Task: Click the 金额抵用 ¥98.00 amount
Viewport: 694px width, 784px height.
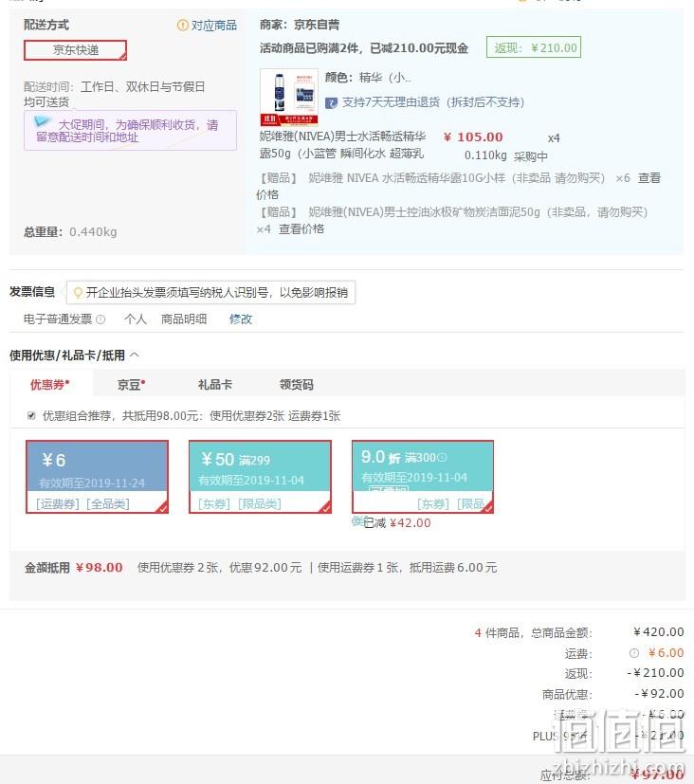Action: [x=99, y=568]
